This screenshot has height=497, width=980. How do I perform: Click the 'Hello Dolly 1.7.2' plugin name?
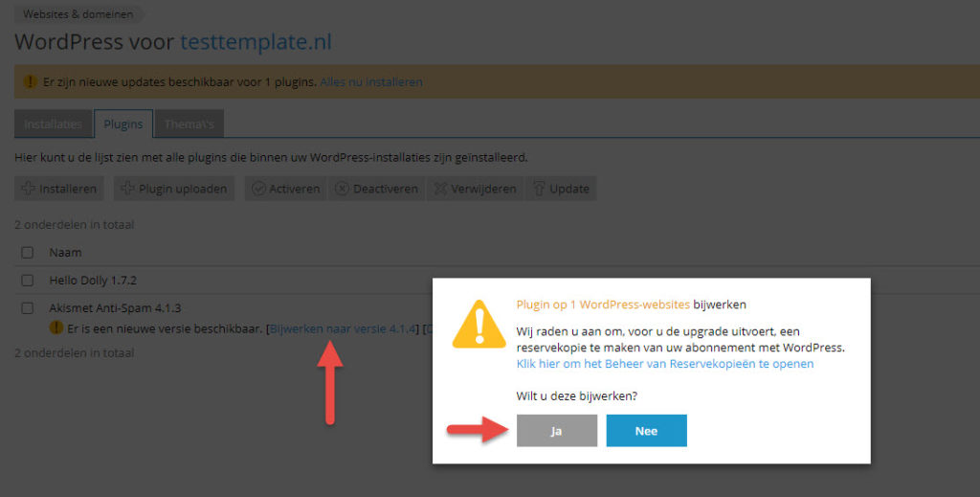click(93, 280)
